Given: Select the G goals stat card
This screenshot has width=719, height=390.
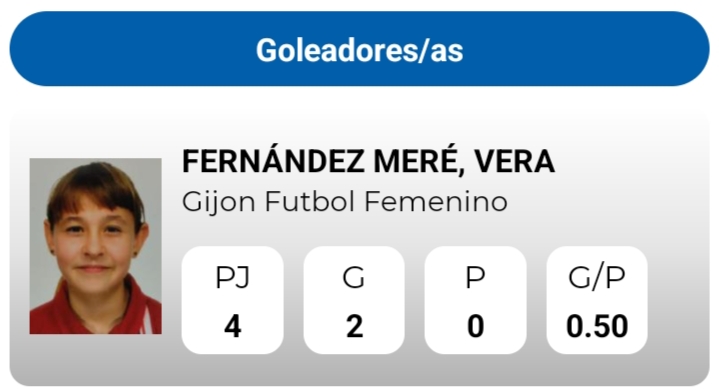Looking at the screenshot, I should point(354,300).
